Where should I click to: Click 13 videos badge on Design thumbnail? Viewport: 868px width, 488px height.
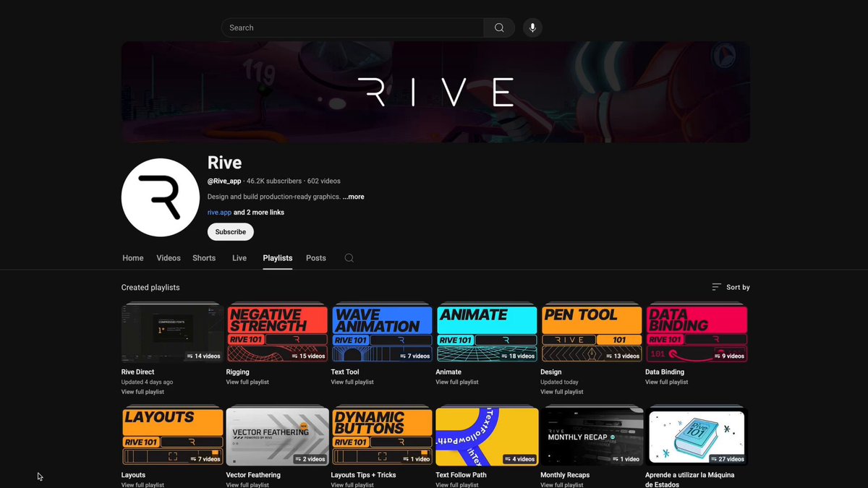click(x=623, y=356)
